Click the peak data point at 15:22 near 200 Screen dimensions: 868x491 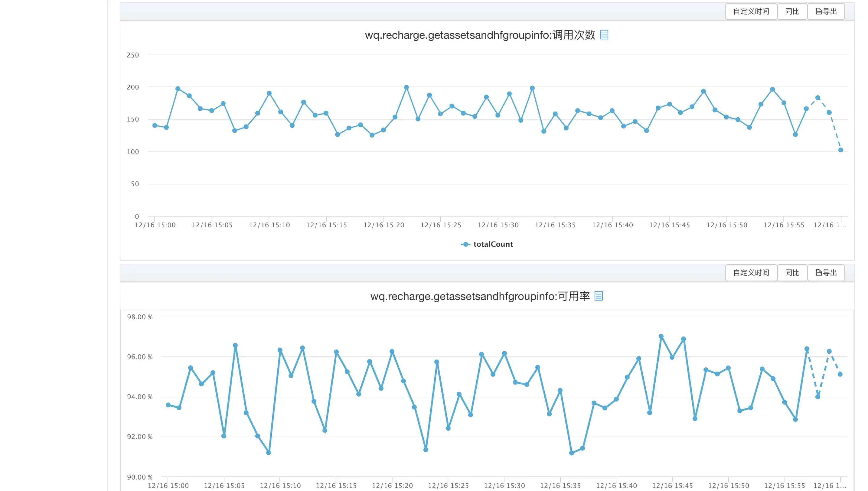pos(406,87)
